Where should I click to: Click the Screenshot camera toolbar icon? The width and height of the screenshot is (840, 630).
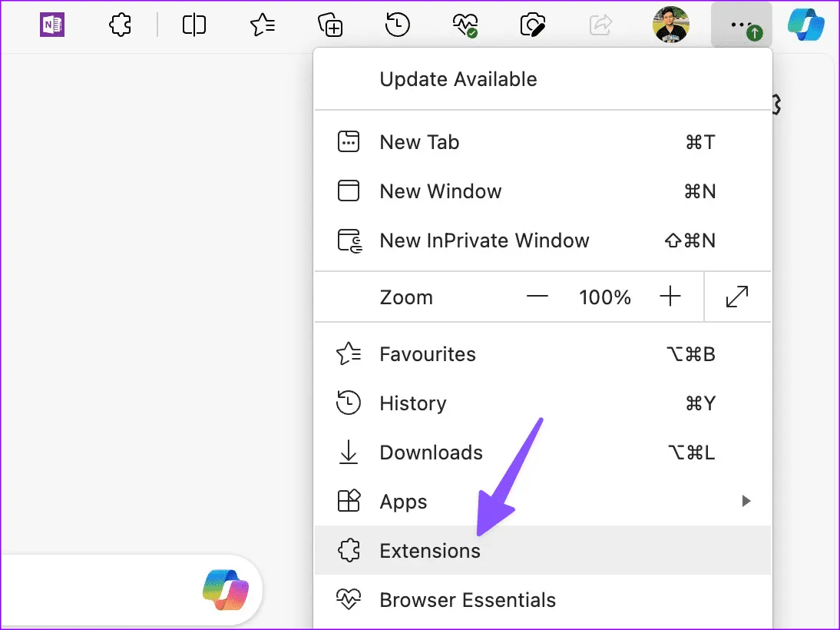(x=532, y=25)
